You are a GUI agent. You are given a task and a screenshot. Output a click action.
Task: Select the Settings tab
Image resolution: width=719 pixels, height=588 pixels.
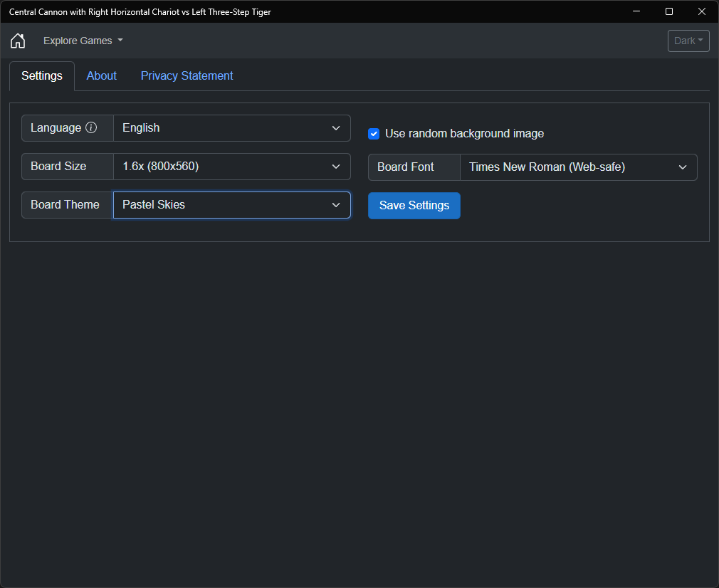42,76
